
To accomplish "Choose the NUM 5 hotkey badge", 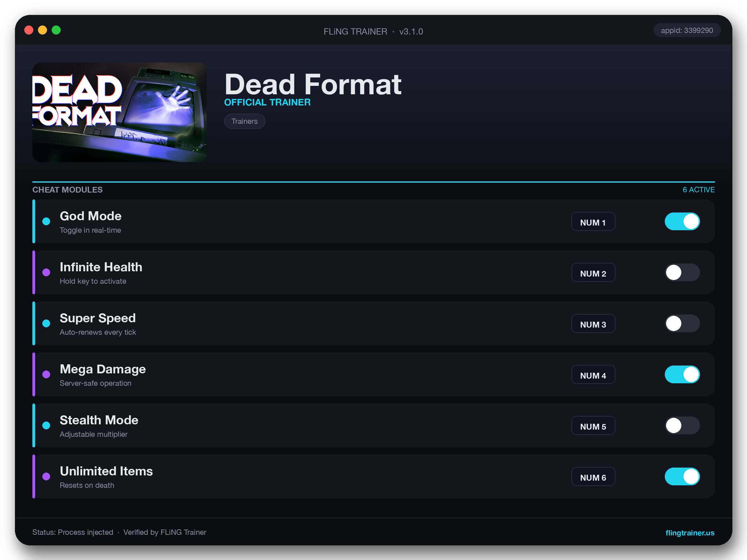I will [593, 425].
